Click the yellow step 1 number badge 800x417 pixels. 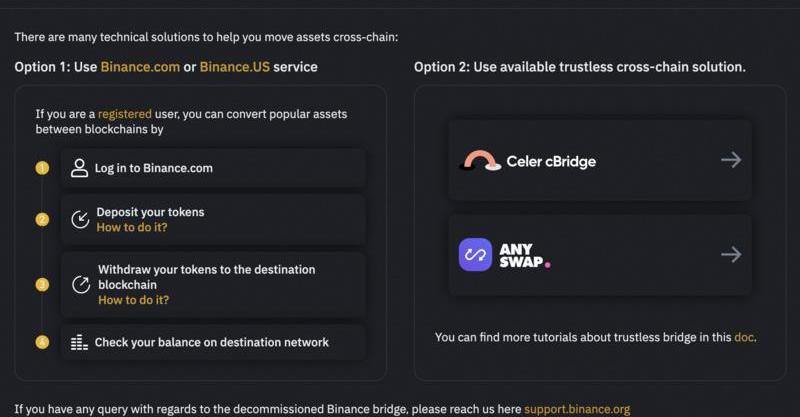42,168
